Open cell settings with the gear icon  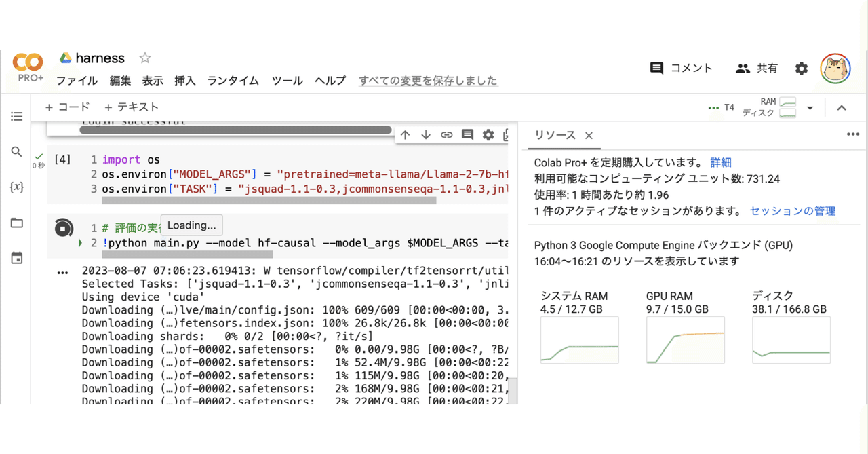coord(488,134)
